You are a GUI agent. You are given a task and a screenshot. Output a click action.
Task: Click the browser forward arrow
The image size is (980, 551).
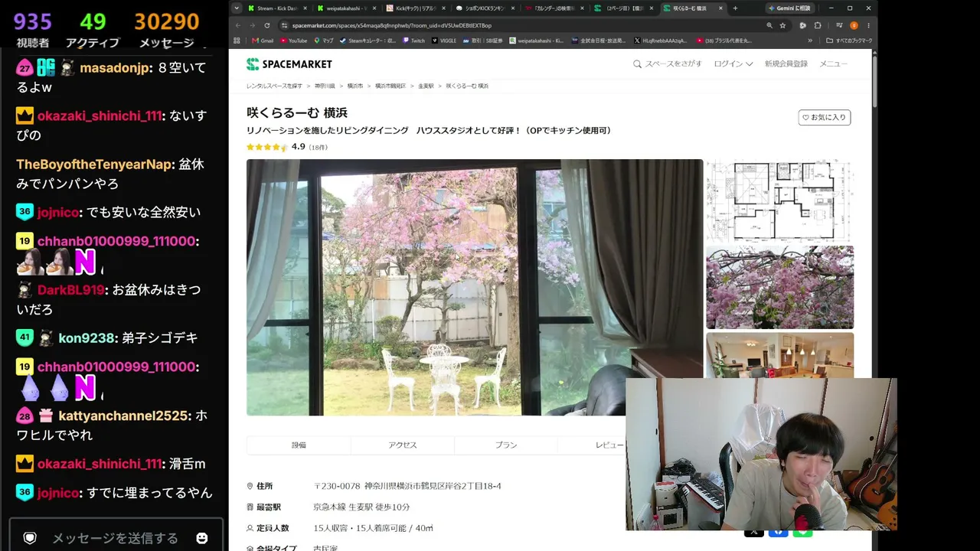click(252, 25)
